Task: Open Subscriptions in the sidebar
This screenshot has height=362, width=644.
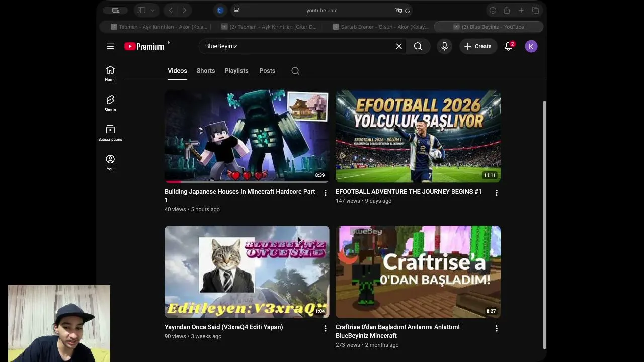Action: pos(110,133)
